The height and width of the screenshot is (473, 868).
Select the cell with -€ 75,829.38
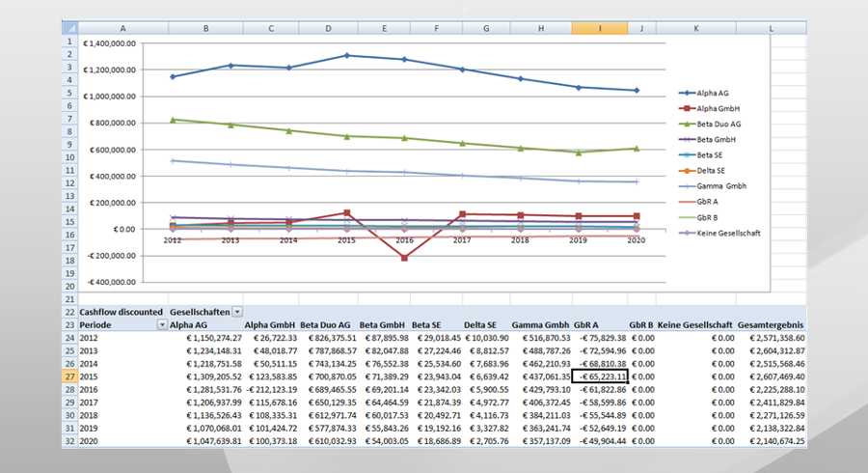pos(600,338)
